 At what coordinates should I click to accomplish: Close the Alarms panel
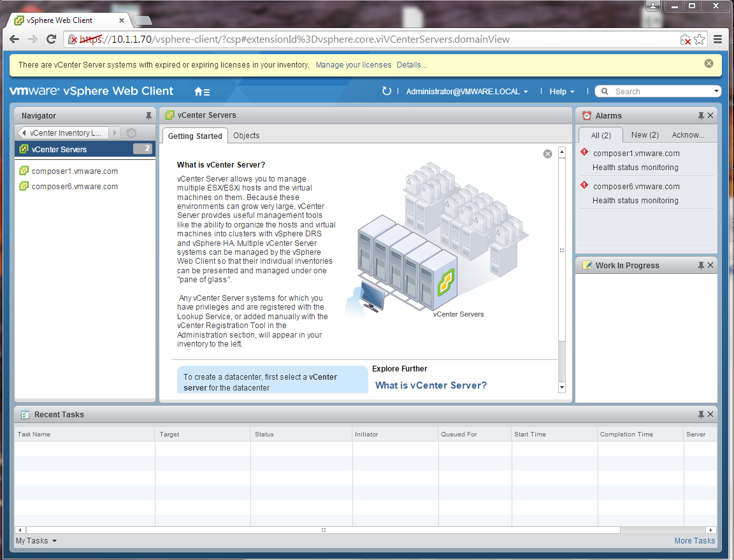coord(710,116)
